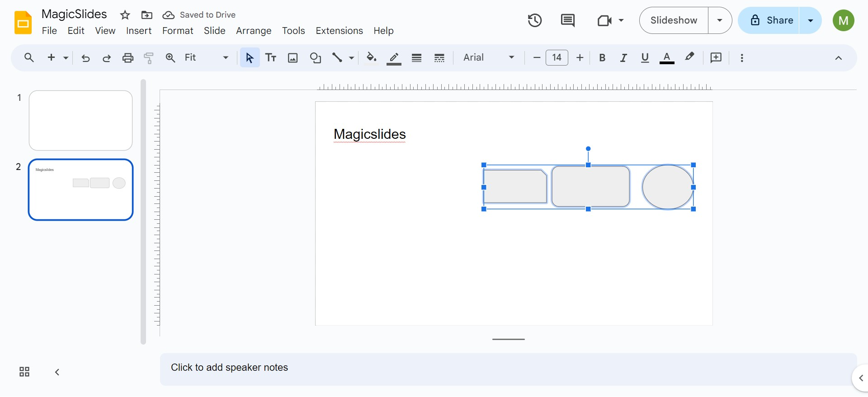Click the Insert image icon
Screen dimensions: 868x397
(293, 58)
